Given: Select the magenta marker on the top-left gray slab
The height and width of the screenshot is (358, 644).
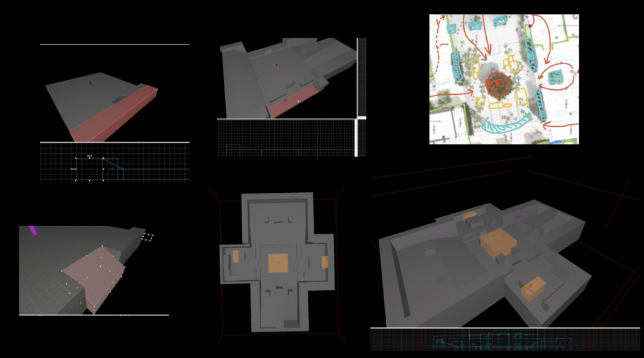Looking at the screenshot, I should click(90, 82).
